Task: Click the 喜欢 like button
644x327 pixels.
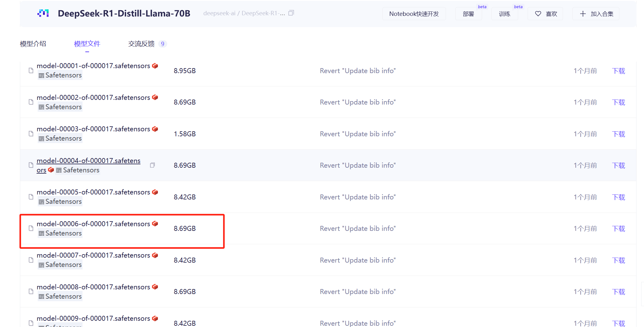Action: pos(545,14)
